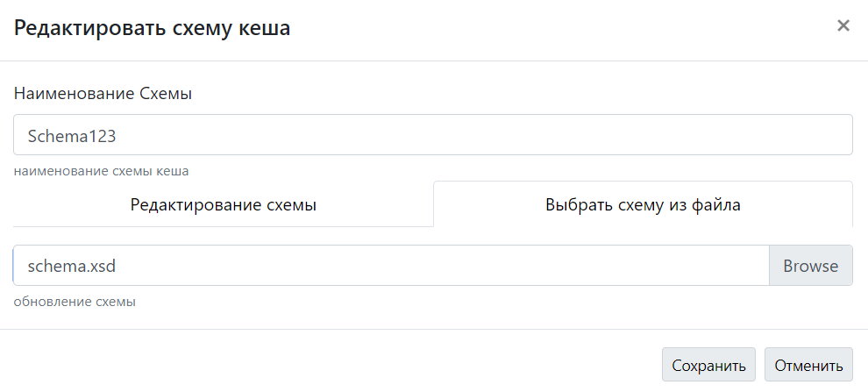Screen dimensions: 868x392
Task: Click the Наименование Схемы field label
Action: tap(103, 94)
